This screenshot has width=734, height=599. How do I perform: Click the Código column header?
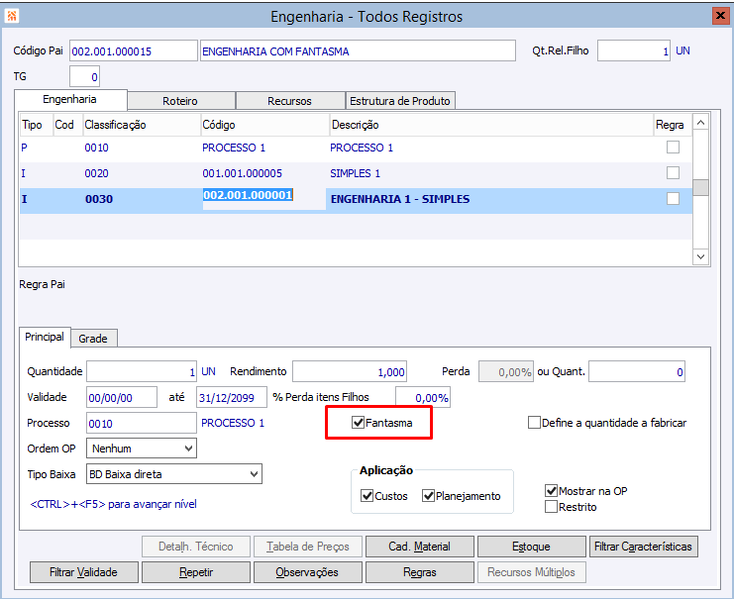265,125
